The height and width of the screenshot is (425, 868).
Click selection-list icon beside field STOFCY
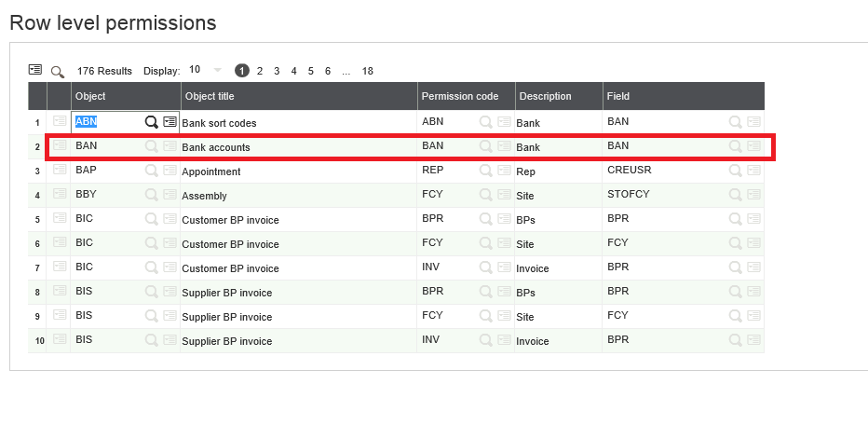754,195
